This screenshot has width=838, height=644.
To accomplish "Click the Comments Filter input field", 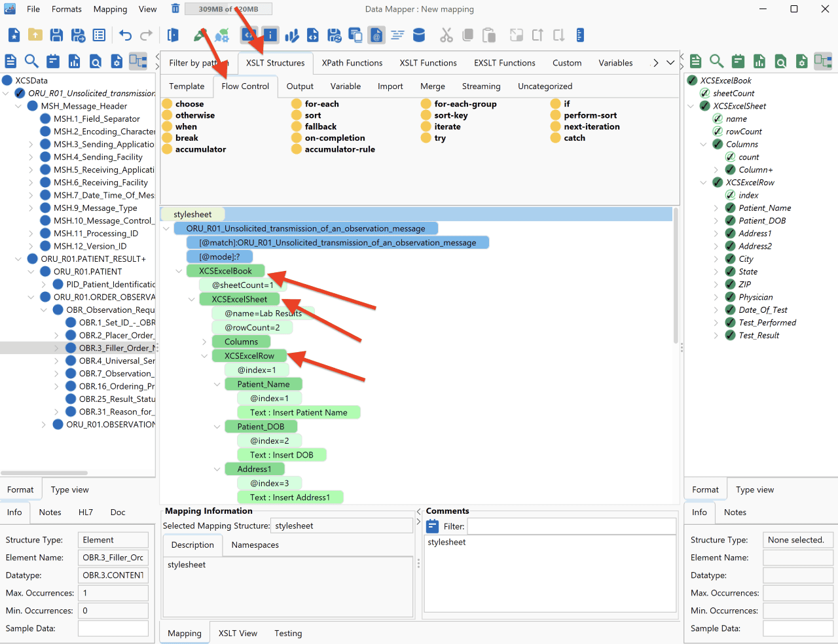I will (x=572, y=526).
